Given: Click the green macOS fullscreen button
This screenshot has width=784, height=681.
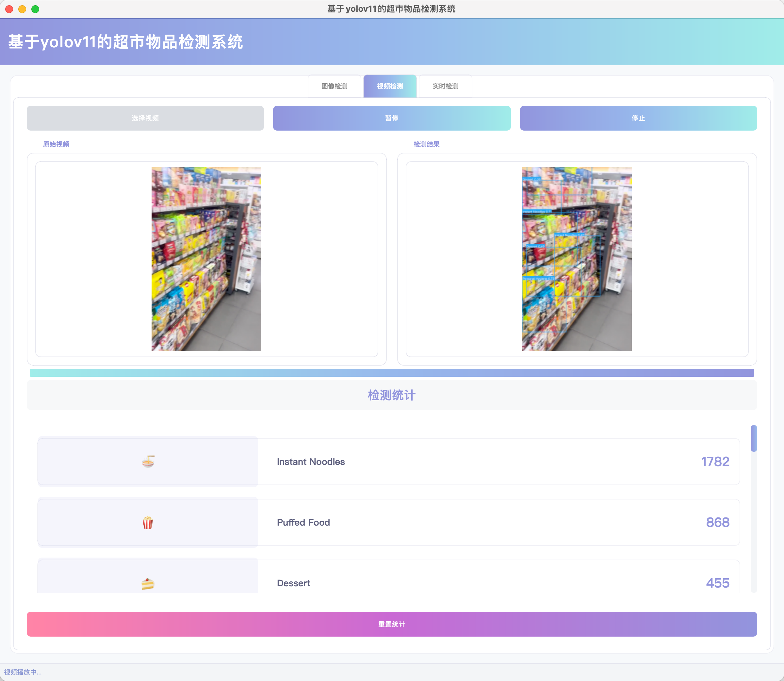Looking at the screenshot, I should [x=35, y=9].
